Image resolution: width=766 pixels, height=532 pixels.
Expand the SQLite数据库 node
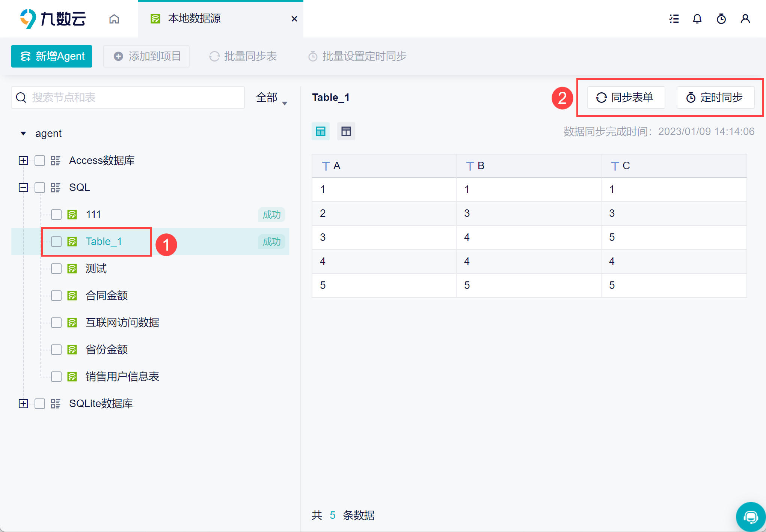[23, 404]
